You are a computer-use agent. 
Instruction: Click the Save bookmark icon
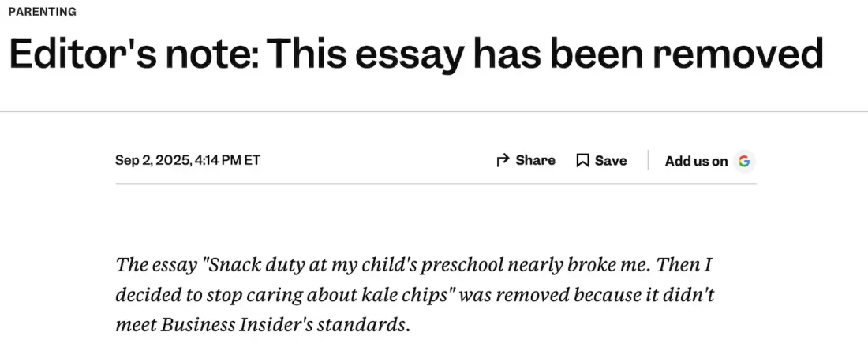(x=583, y=161)
